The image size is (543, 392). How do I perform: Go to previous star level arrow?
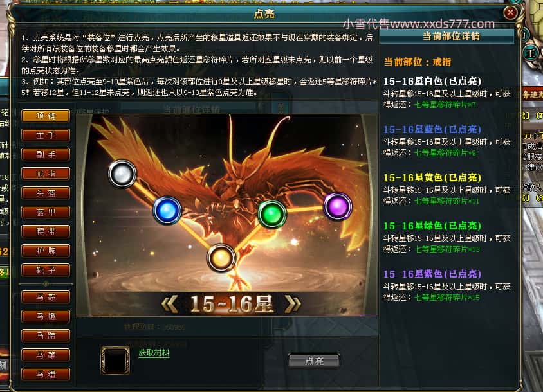tap(170, 305)
